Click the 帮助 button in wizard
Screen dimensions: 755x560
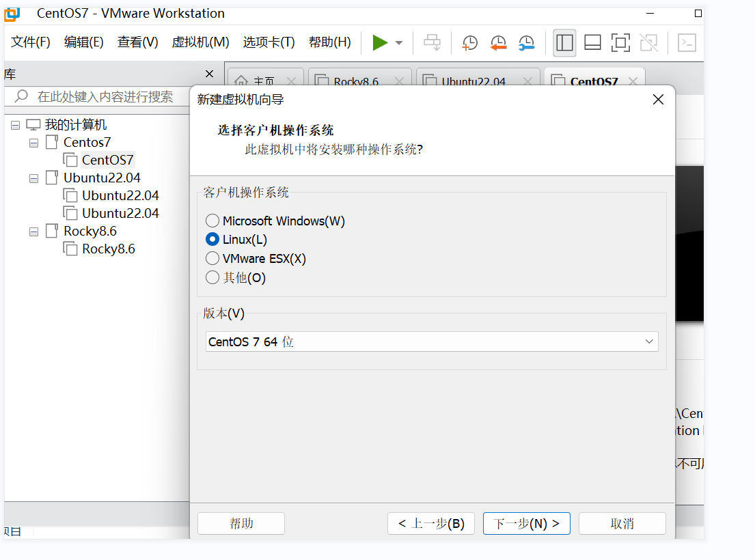(241, 523)
